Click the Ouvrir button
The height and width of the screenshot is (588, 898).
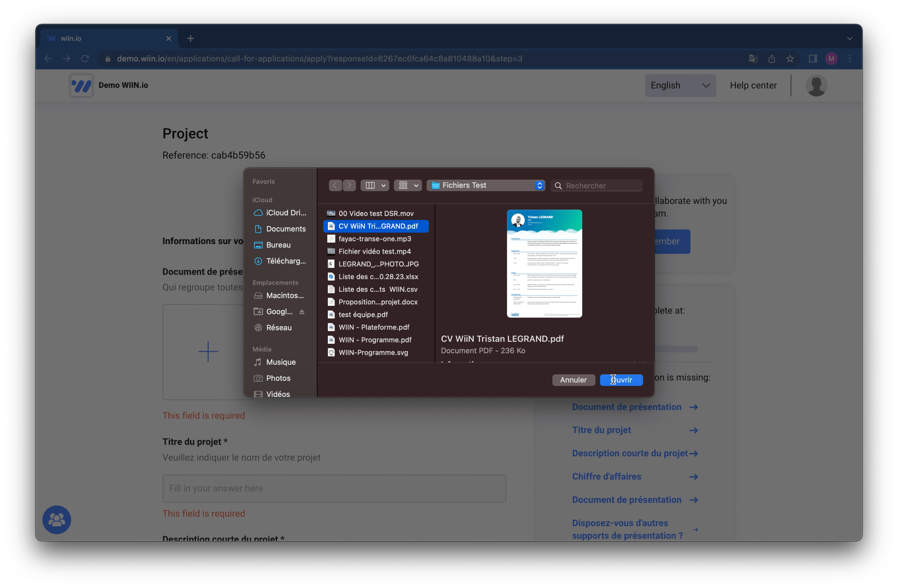[621, 380]
